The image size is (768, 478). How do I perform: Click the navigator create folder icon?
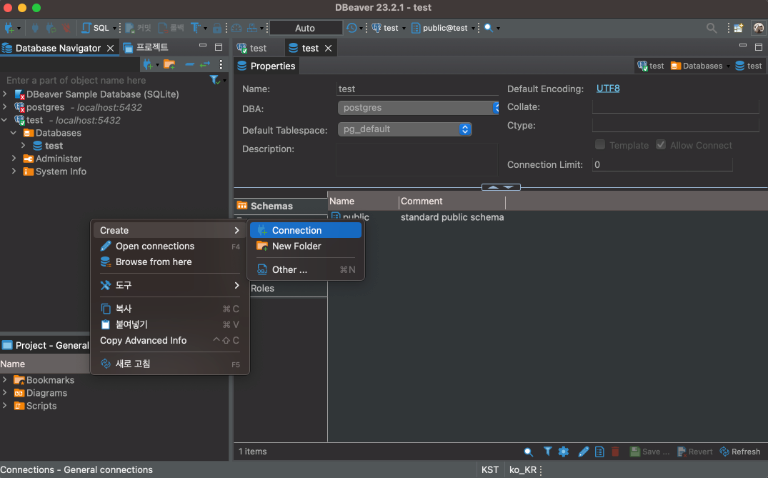tap(169, 64)
